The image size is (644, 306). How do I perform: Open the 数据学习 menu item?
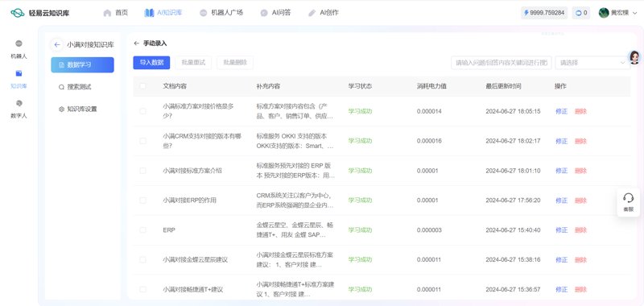pyautogui.click(x=82, y=65)
